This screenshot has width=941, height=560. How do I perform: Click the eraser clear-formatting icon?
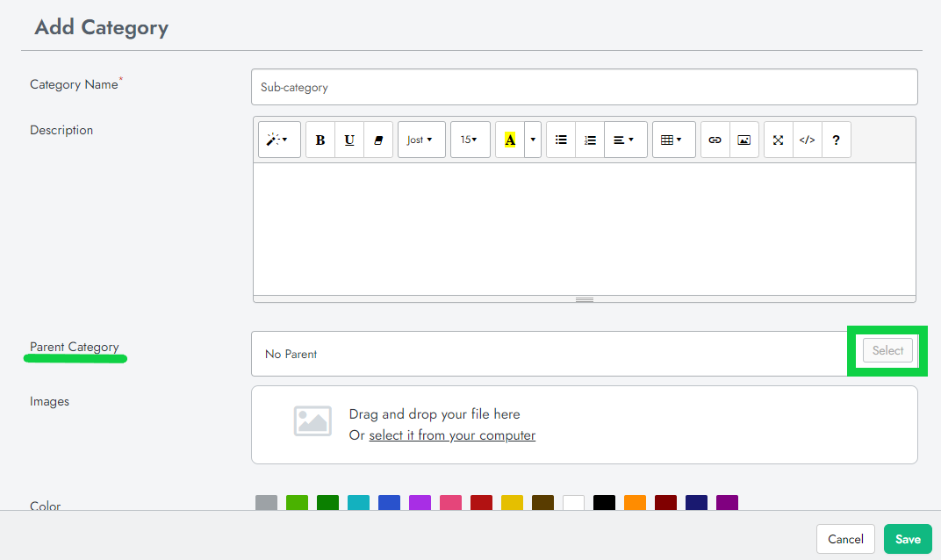378,140
